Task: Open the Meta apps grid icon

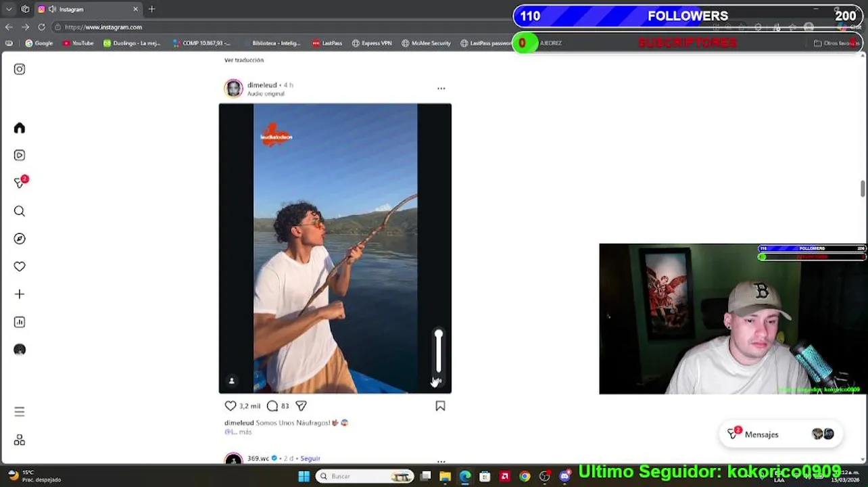Action: coord(20,440)
